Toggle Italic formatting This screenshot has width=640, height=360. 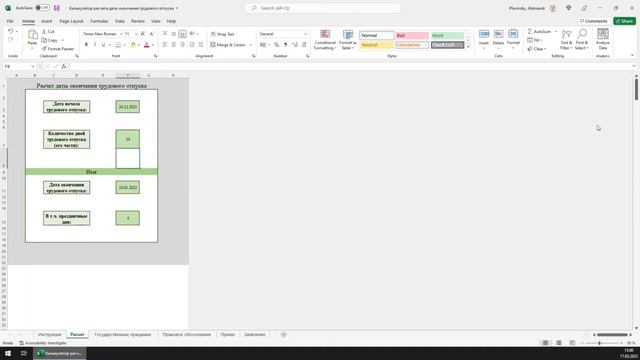95,44
